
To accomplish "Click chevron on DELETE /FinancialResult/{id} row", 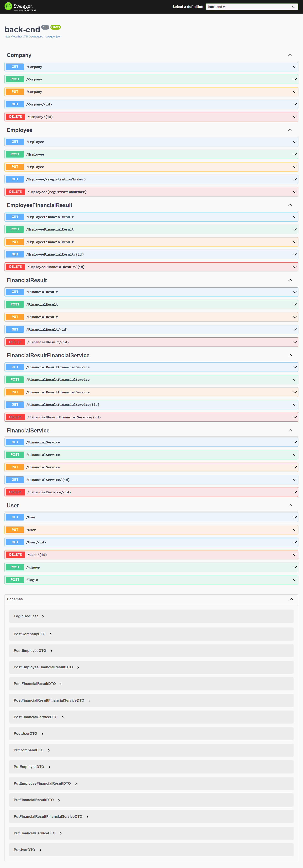I will coord(295,342).
